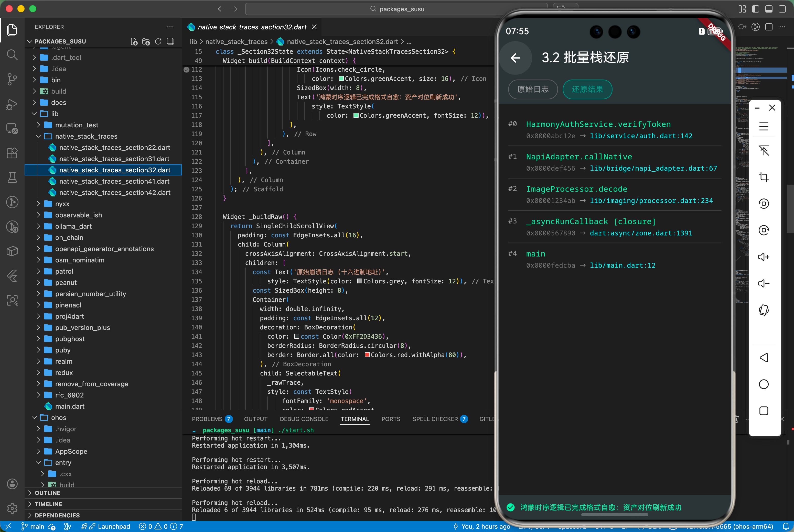Screen dimensions: 794x532
Task: Select the 原始日志 chip in phone app
Action: point(533,89)
